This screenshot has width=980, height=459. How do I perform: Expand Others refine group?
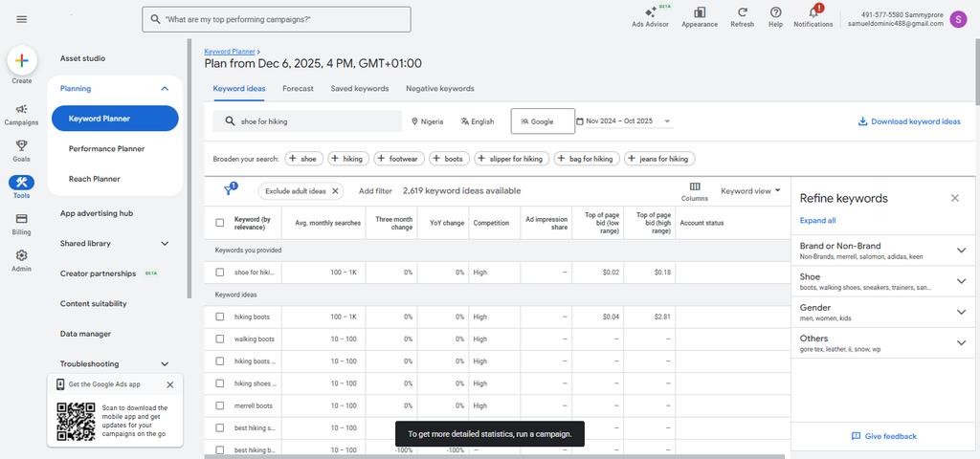[x=961, y=342]
